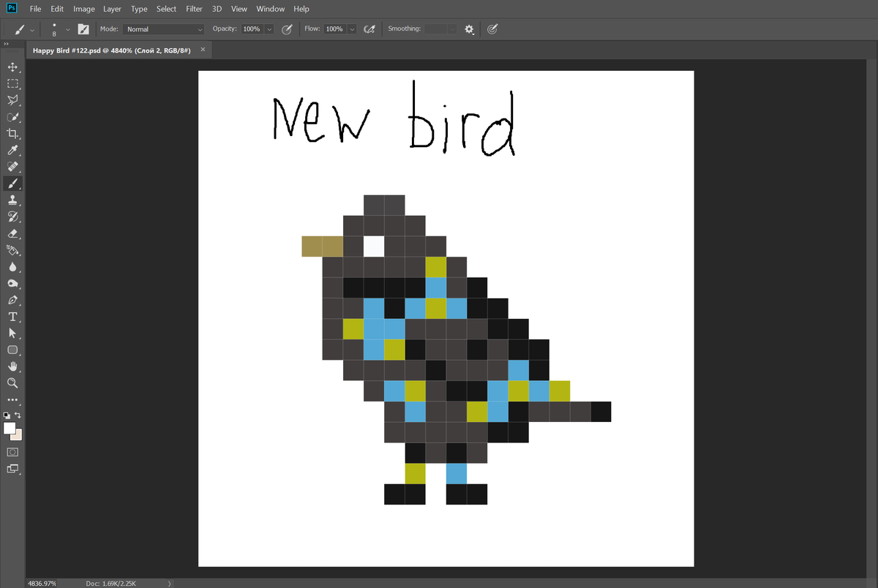Select the Path Selection tool
This screenshot has width=878, height=588.
(x=12, y=333)
